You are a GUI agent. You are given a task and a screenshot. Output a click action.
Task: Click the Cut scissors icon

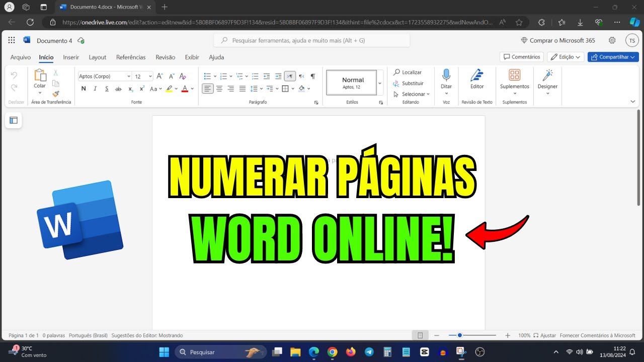[56, 73]
